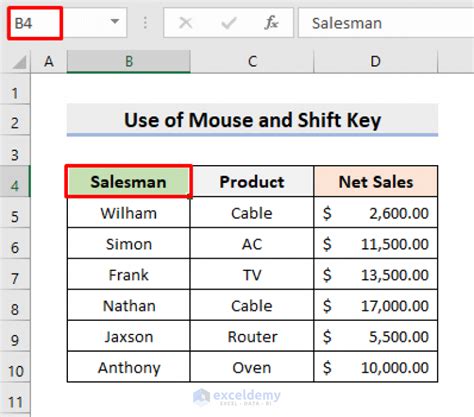Select the $ 2,600.00 cell
Viewport: 474px width, 417px height.
pyautogui.click(x=376, y=212)
